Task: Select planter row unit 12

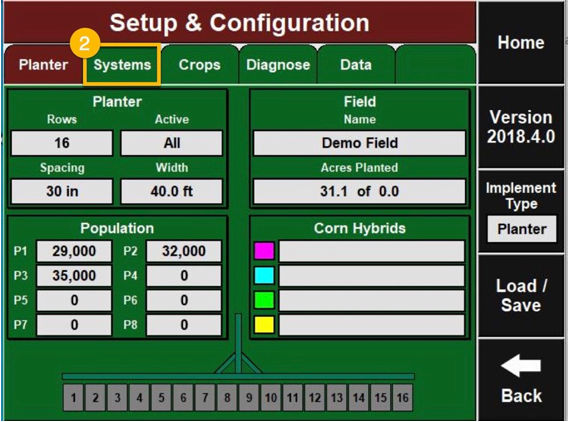Action: 315,398
